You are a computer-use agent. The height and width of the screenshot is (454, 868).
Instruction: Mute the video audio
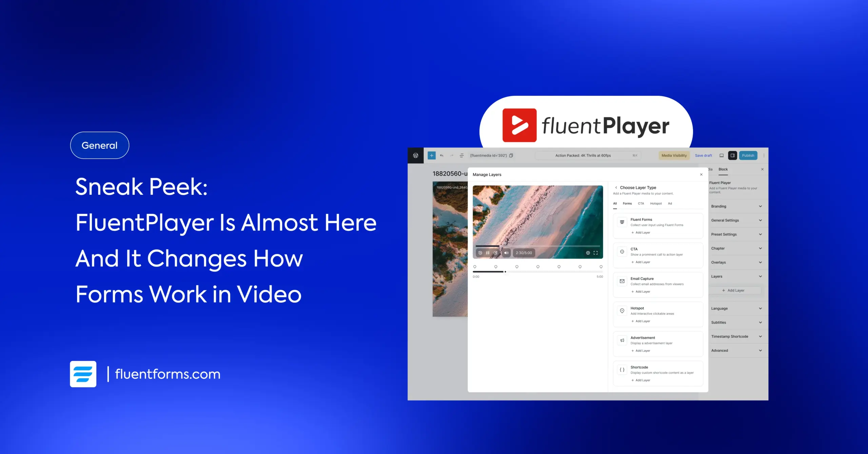coord(506,253)
